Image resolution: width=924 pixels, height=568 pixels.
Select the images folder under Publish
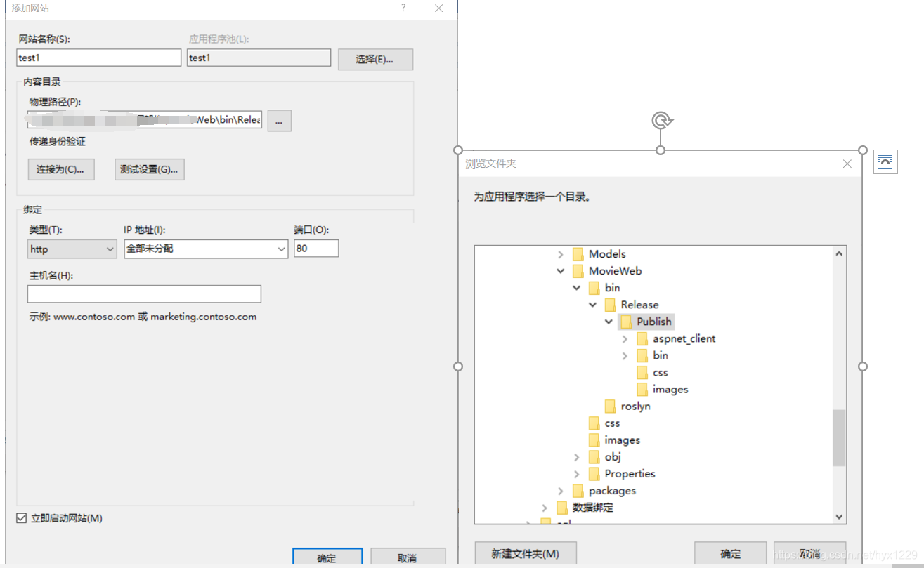point(670,389)
